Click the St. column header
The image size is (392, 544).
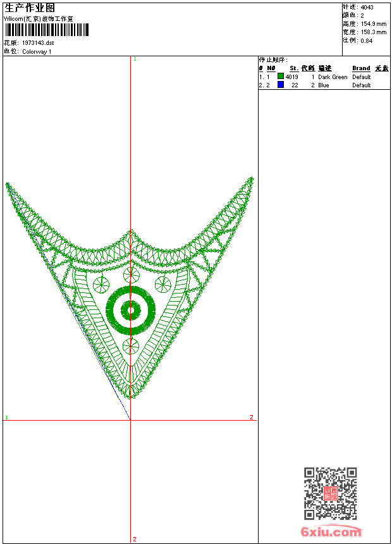pos(294,68)
